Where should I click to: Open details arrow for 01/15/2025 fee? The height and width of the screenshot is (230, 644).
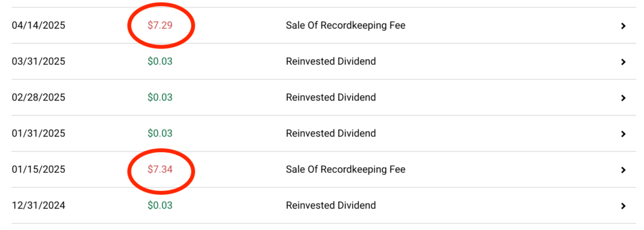(x=623, y=170)
